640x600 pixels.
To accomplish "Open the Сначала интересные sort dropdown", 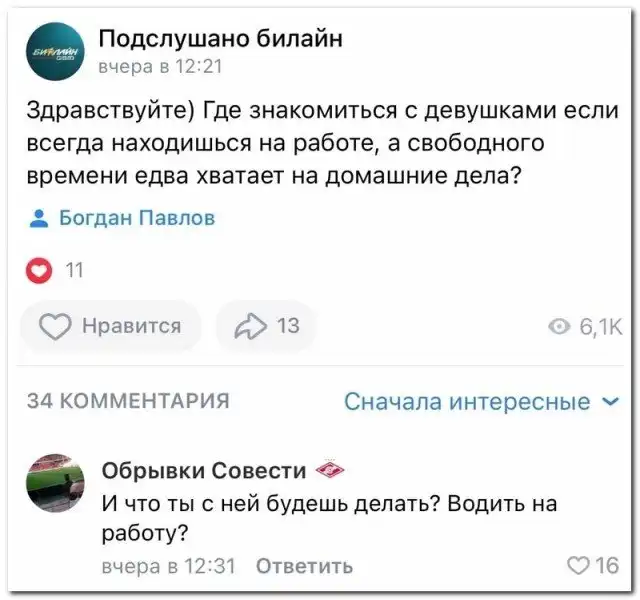I will coord(467,402).
